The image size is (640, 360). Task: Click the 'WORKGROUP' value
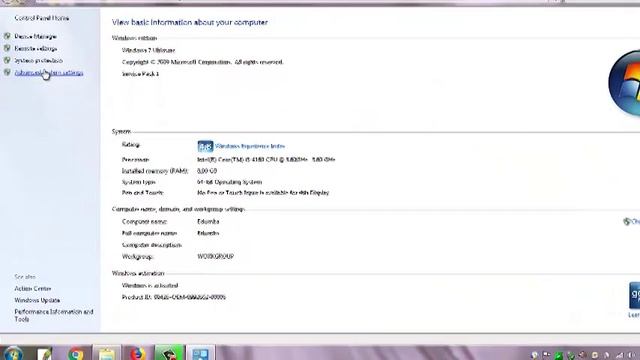click(x=216, y=257)
